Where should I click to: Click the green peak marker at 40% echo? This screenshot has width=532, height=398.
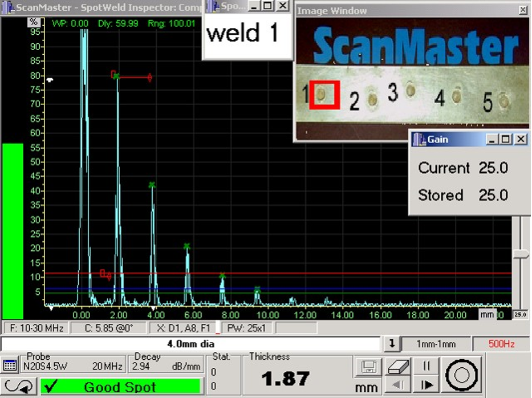152,185
